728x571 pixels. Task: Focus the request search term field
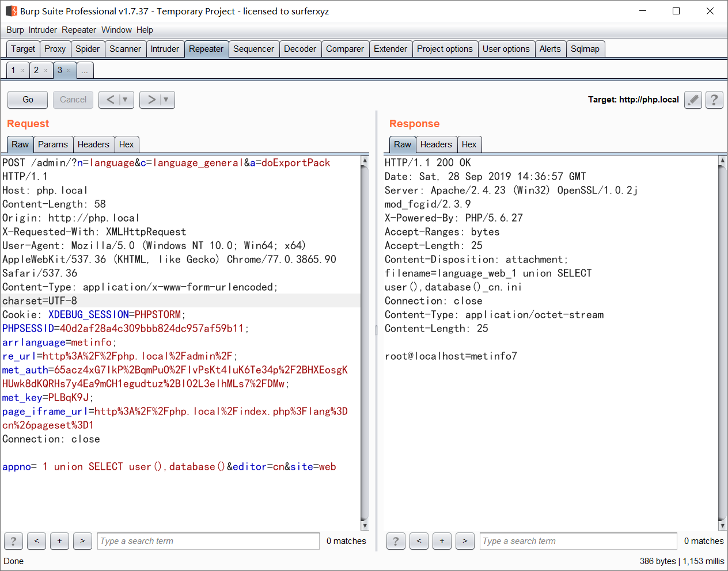point(208,541)
